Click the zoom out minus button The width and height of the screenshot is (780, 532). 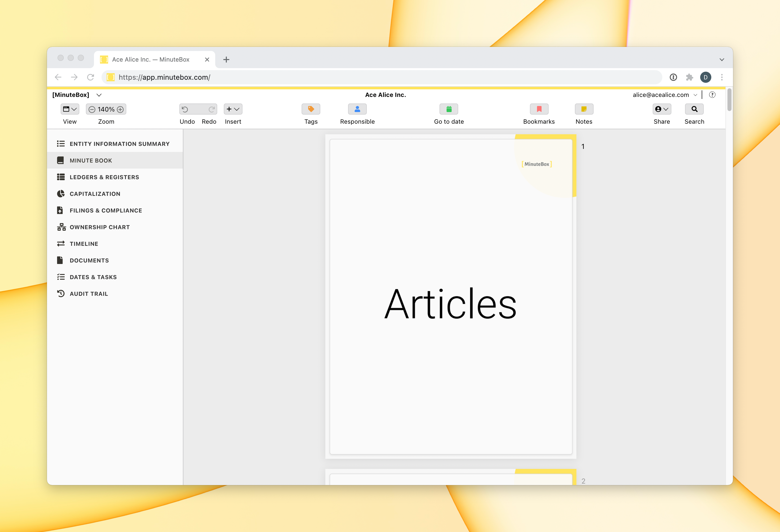click(x=92, y=109)
